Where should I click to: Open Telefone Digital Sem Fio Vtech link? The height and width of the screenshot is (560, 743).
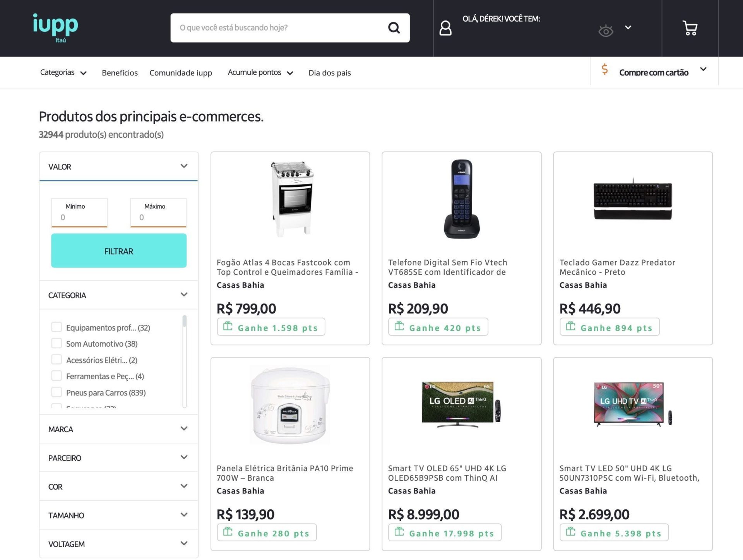click(447, 267)
